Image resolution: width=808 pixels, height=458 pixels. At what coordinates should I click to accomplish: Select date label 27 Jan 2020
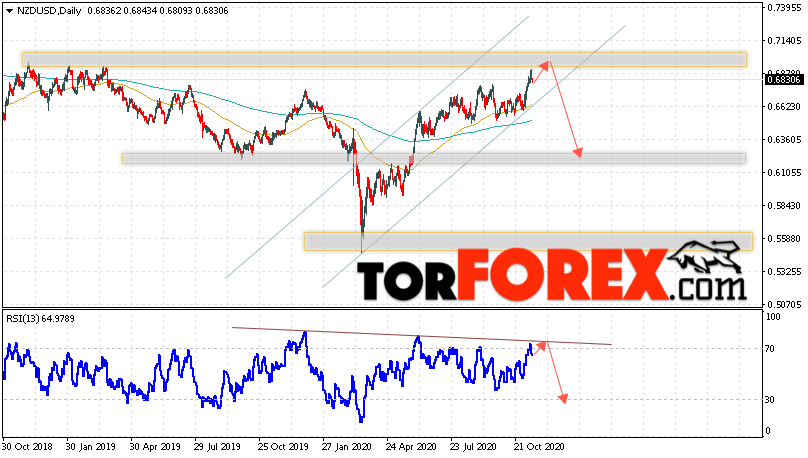[346, 446]
